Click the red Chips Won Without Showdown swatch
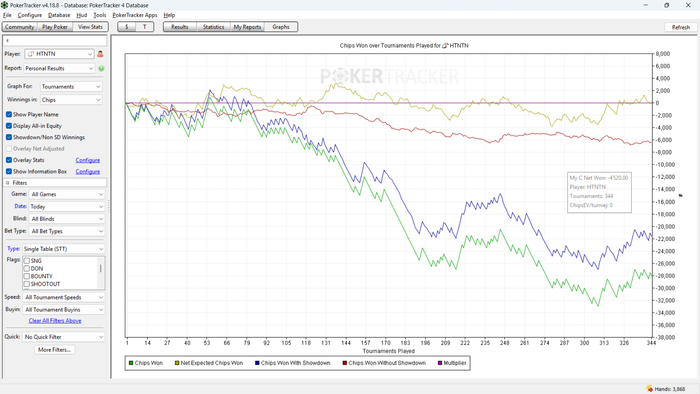This screenshot has height=394, width=700. (x=345, y=363)
